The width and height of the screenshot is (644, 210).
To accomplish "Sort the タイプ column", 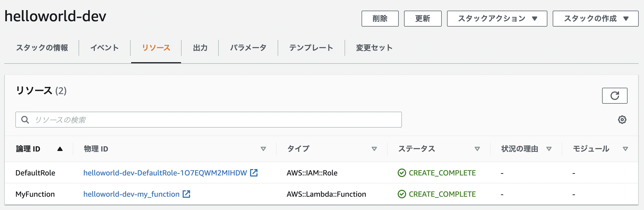I will pos(374,149).
